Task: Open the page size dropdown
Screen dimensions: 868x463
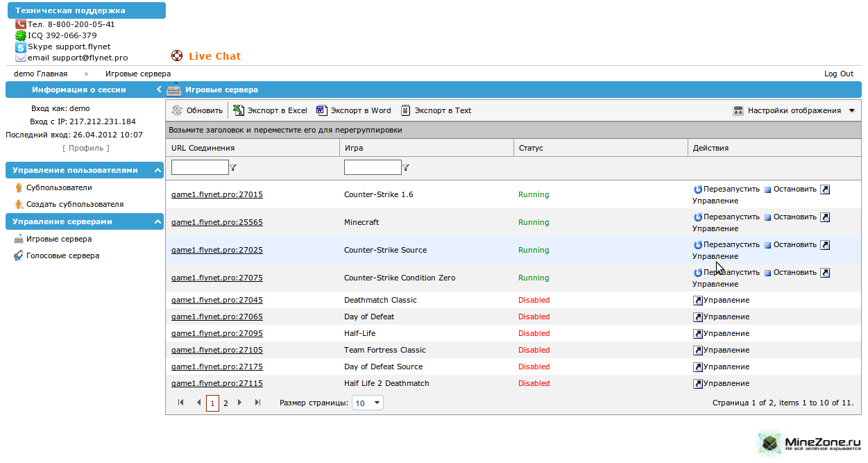Action: [x=377, y=403]
